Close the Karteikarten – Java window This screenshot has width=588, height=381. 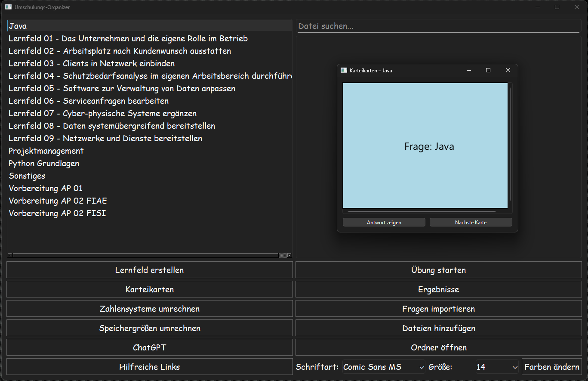[x=508, y=70]
